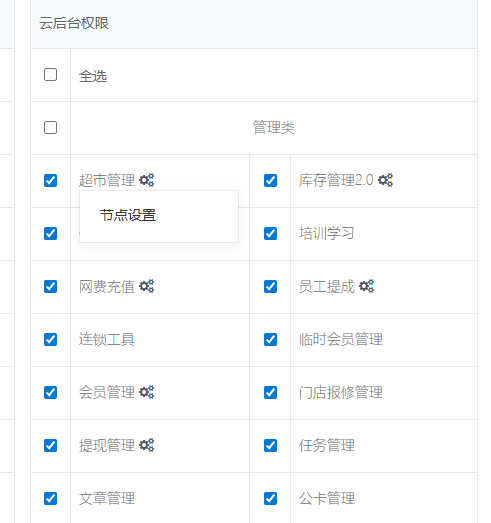Screen dimensions: 491x523
Task: Click the 培训学习 label
Action: click(x=326, y=233)
